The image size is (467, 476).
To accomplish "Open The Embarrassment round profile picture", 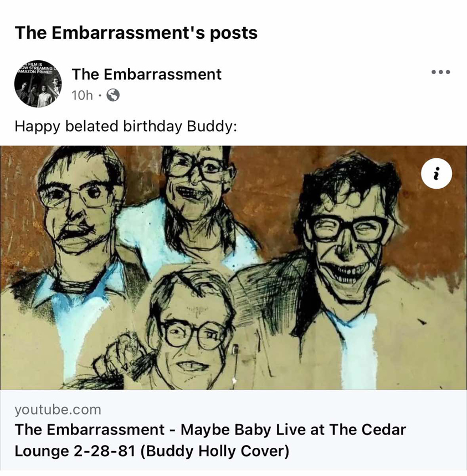I will (38, 84).
